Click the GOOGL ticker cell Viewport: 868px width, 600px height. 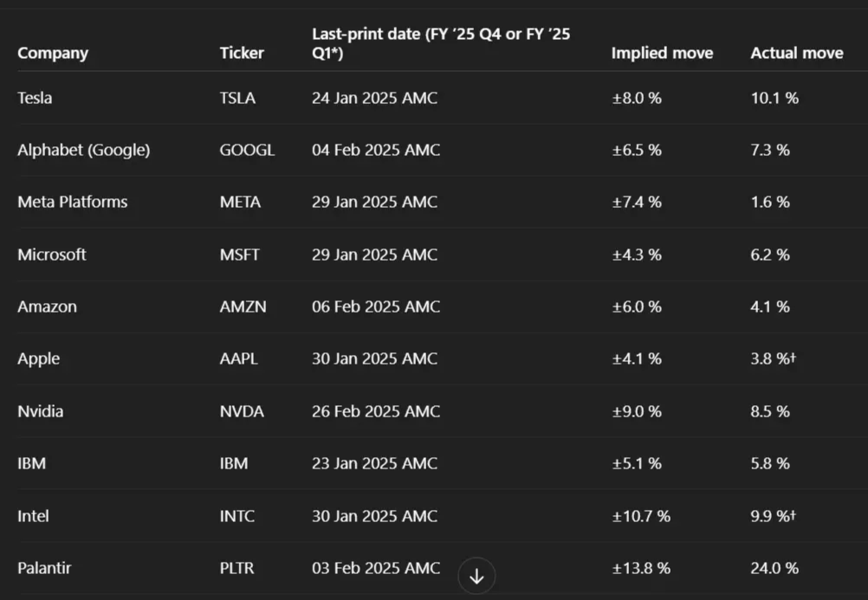[x=247, y=150]
